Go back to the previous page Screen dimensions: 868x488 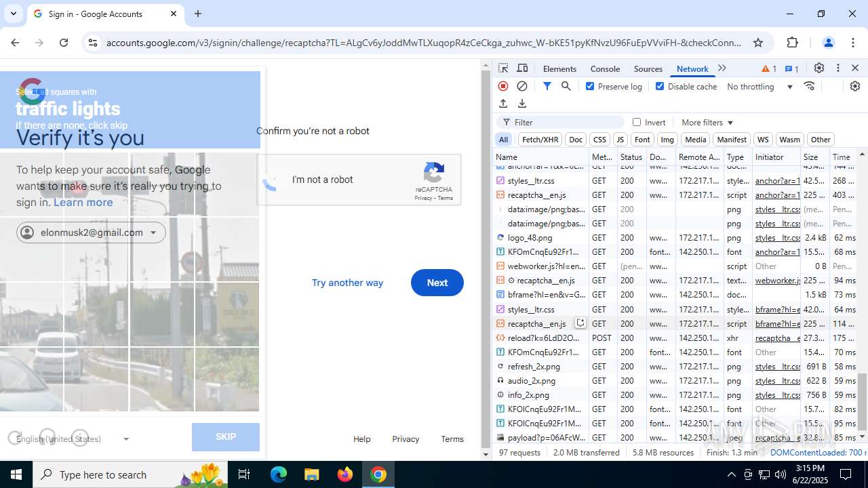pos(15,43)
